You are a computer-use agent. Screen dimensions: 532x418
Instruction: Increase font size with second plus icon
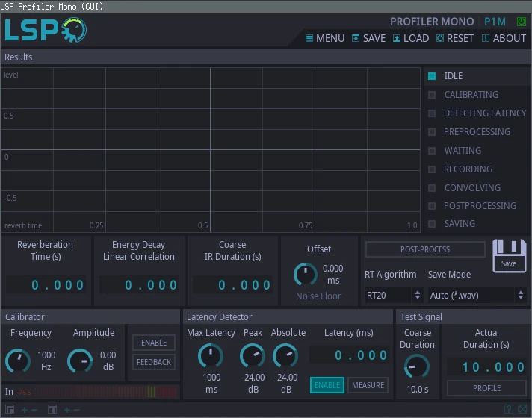tap(66, 410)
